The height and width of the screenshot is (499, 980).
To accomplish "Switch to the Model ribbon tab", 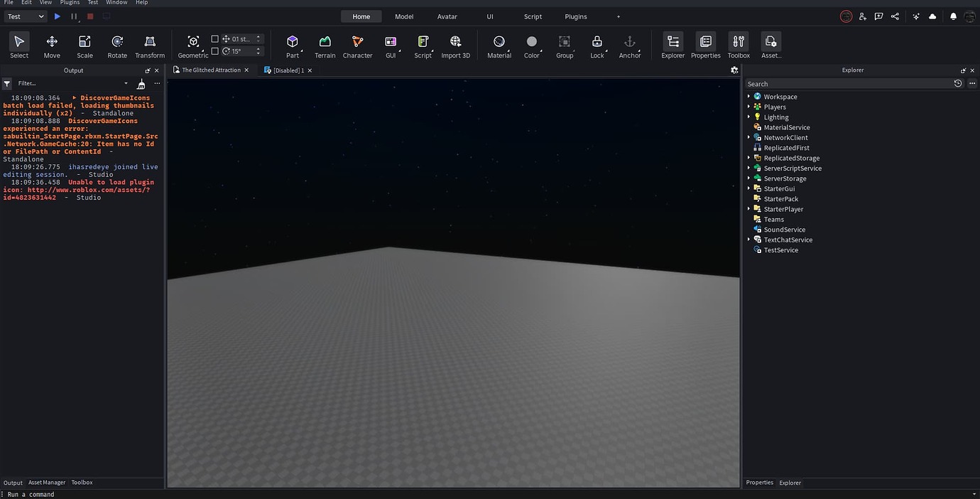I will (403, 16).
